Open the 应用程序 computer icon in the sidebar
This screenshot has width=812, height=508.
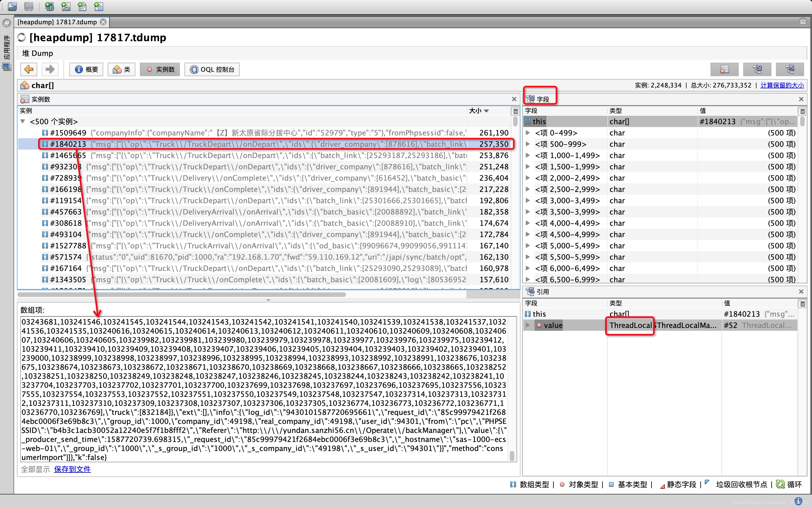click(7, 67)
